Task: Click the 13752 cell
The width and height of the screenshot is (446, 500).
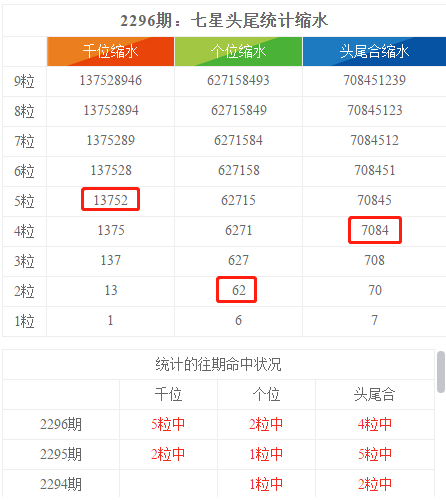Action: coord(110,199)
